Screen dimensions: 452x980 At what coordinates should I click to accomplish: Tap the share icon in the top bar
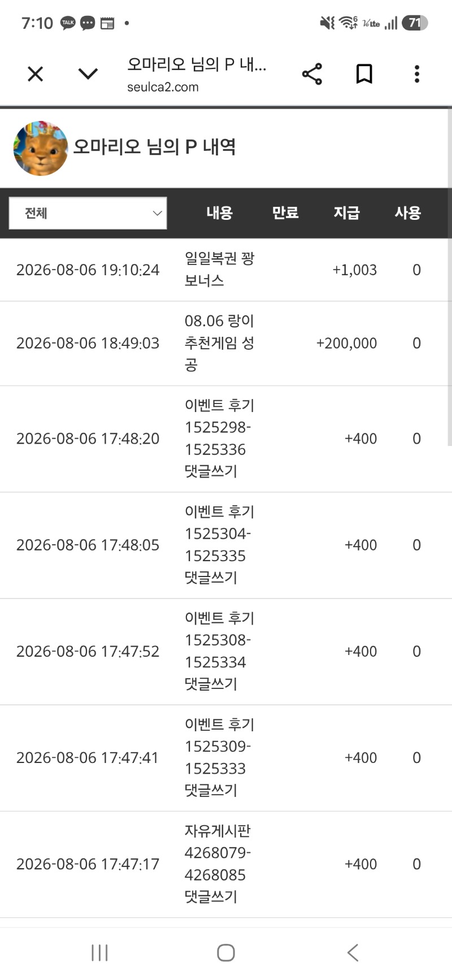312,74
